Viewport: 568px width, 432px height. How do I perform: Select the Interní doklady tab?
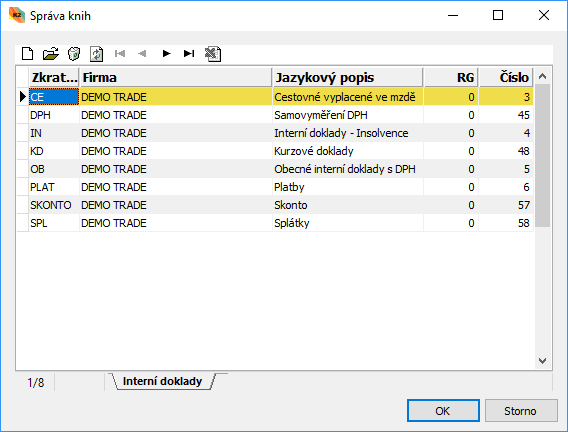(x=162, y=381)
